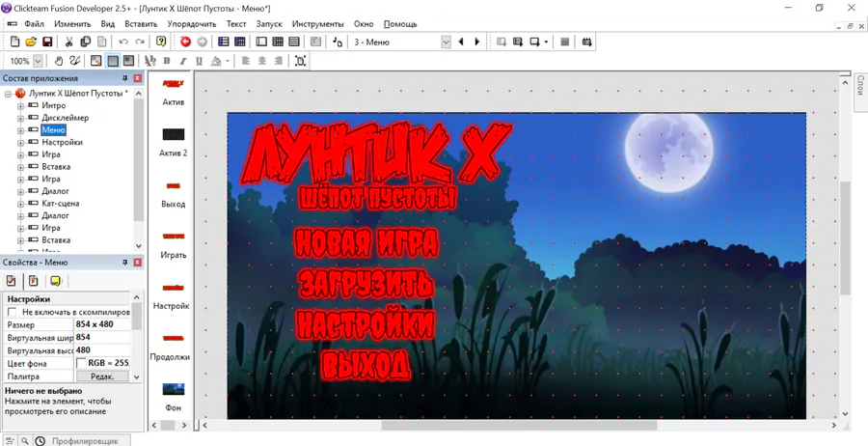Click the Цвет фона color swatch

81,363
